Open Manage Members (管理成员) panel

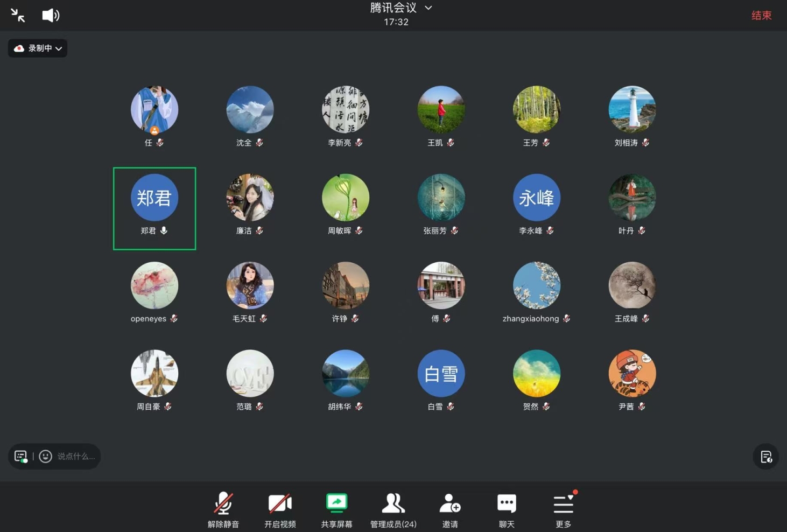tap(393, 509)
